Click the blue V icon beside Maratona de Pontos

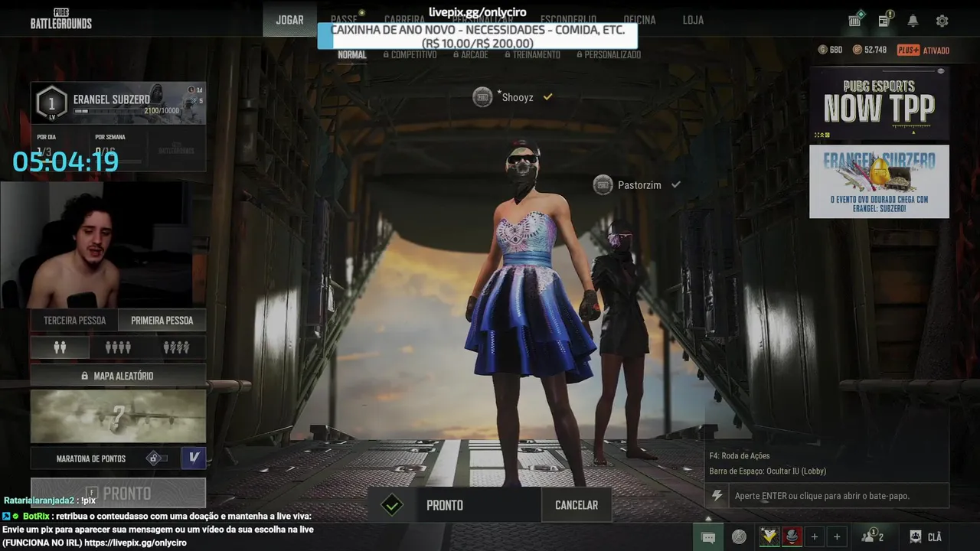pos(194,458)
